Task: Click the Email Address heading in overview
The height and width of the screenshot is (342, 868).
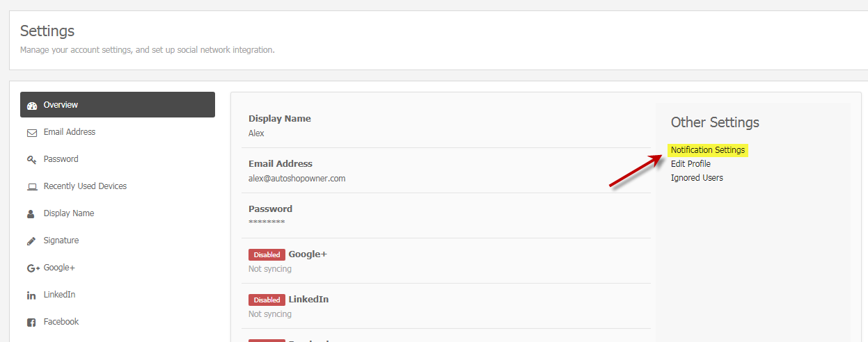Action: click(281, 164)
